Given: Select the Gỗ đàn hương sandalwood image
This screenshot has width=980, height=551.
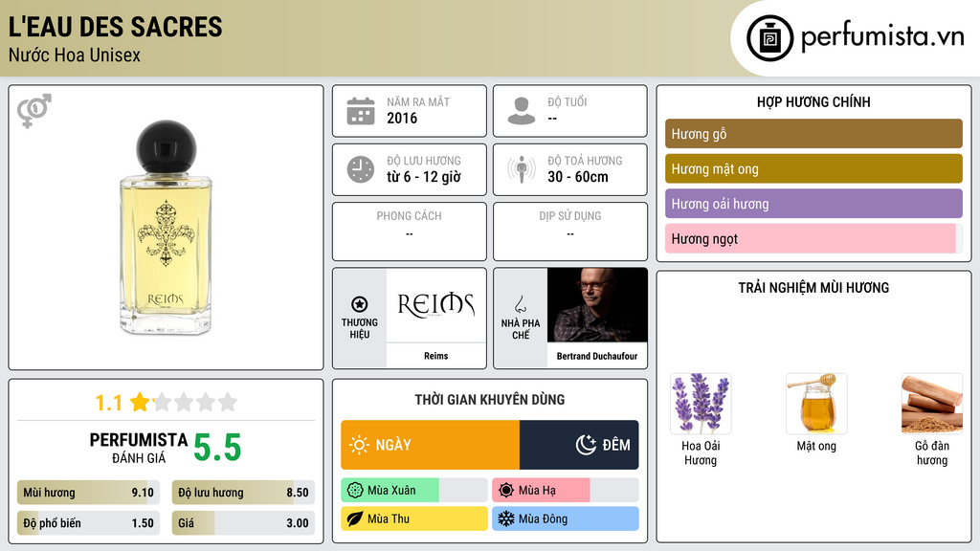Looking at the screenshot, I should [932, 404].
